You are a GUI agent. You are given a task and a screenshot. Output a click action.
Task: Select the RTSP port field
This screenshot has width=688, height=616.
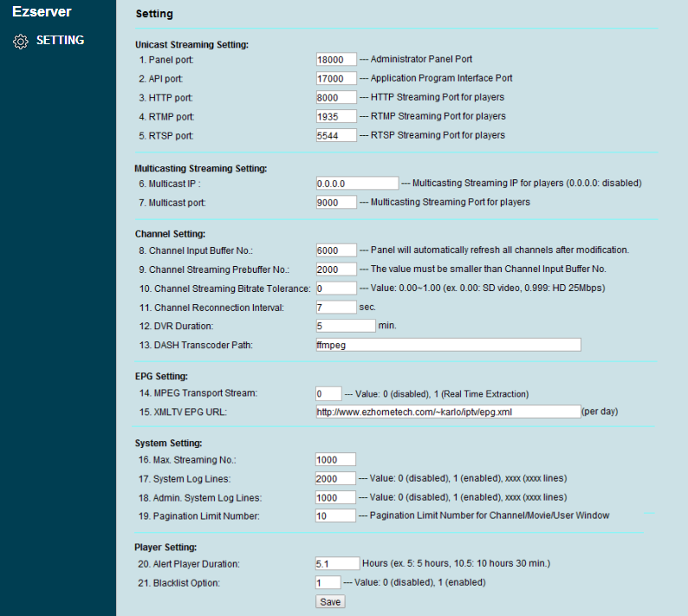pyautogui.click(x=336, y=135)
